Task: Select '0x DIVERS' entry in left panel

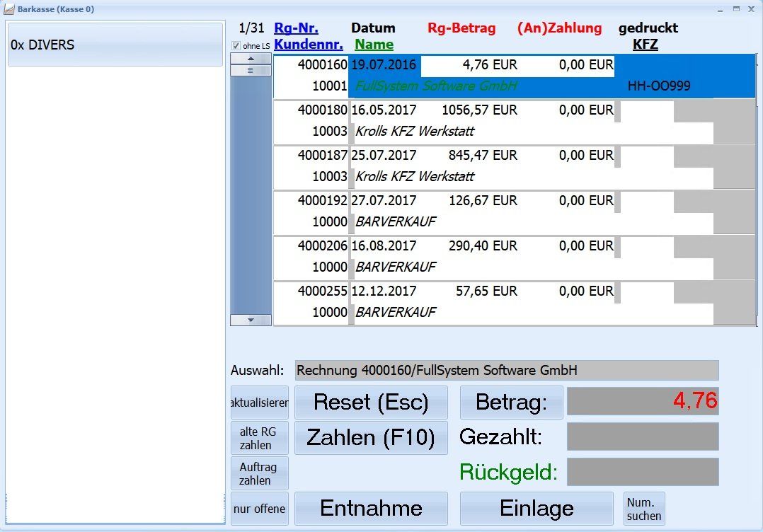Action: tap(115, 45)
